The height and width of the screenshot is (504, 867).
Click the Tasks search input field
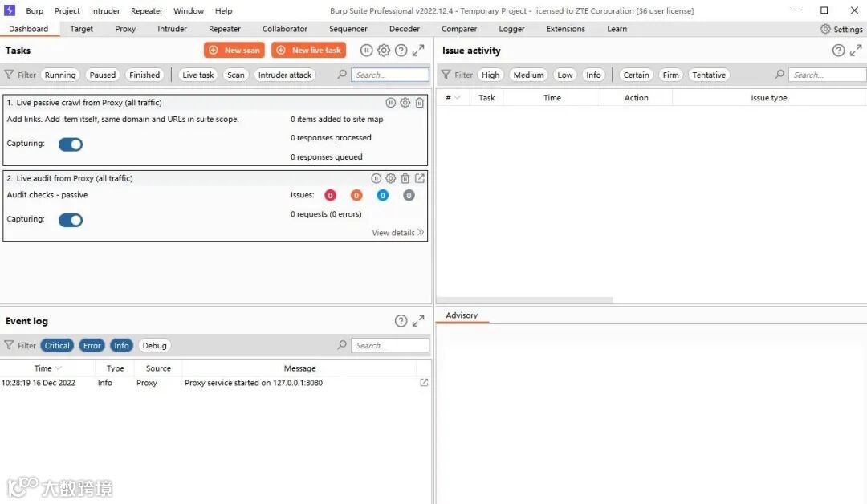390,75
